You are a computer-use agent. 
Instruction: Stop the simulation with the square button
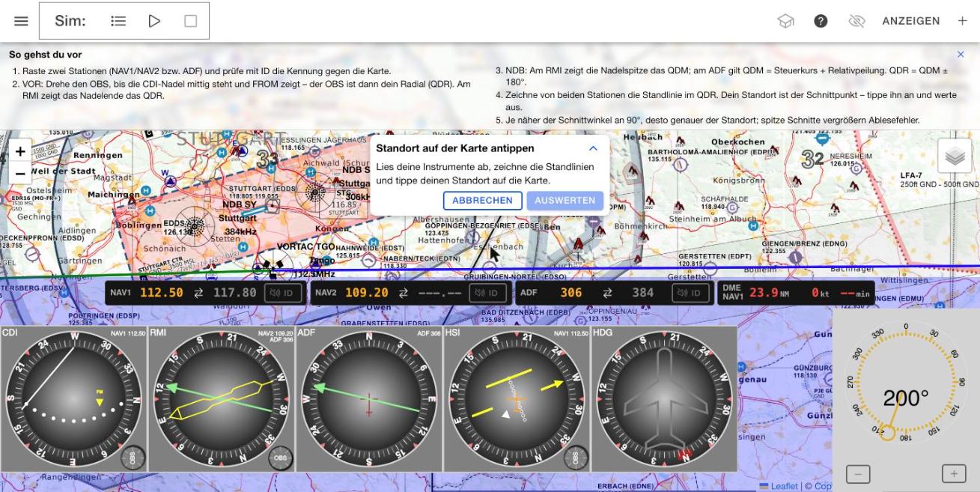click(190, 21)
